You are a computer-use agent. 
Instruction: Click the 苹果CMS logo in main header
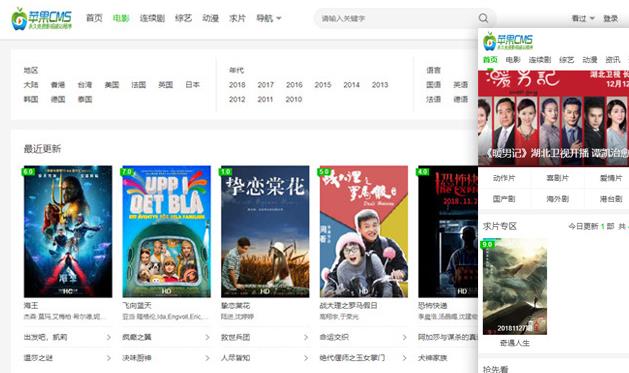coord(42,19)
